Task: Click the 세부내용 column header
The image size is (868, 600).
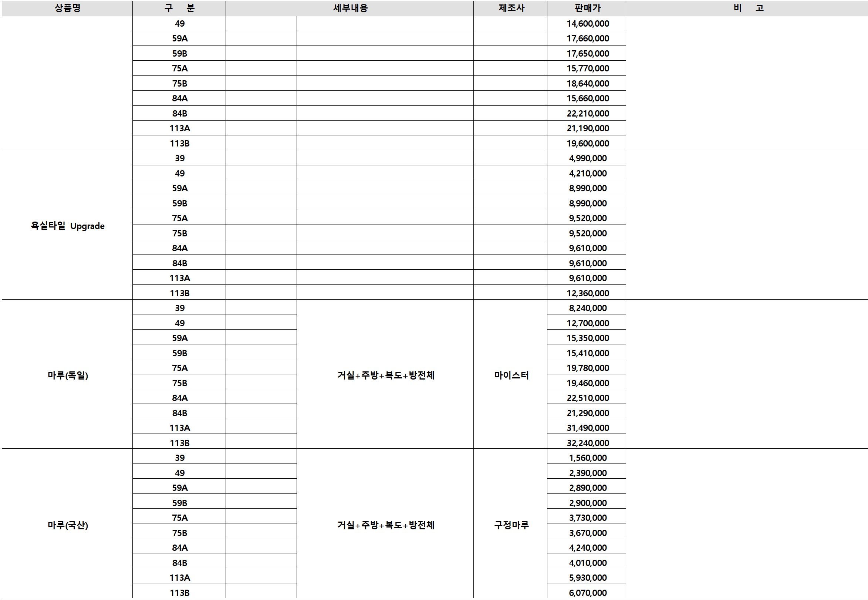Action: click(350, 8)
